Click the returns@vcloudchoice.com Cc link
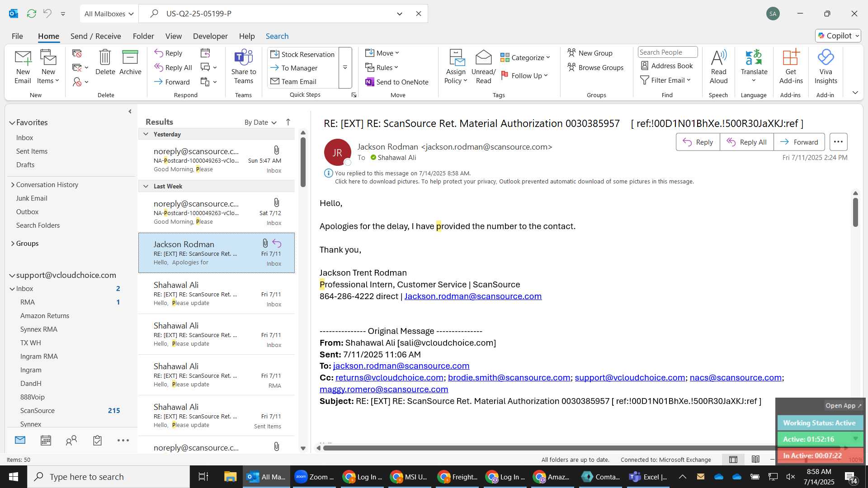The image size is (868, 488). (389, 378)
